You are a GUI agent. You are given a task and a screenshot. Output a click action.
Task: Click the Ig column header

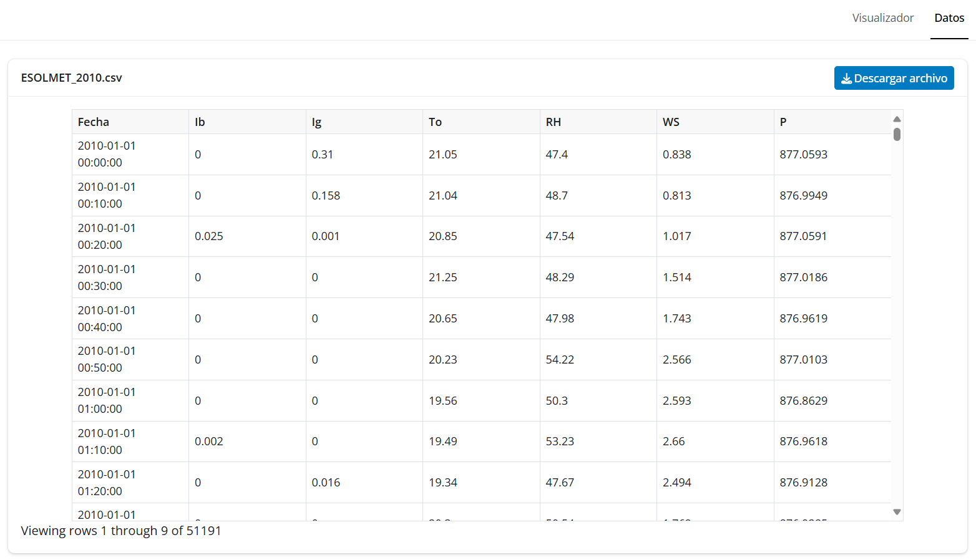pos(316,122)
